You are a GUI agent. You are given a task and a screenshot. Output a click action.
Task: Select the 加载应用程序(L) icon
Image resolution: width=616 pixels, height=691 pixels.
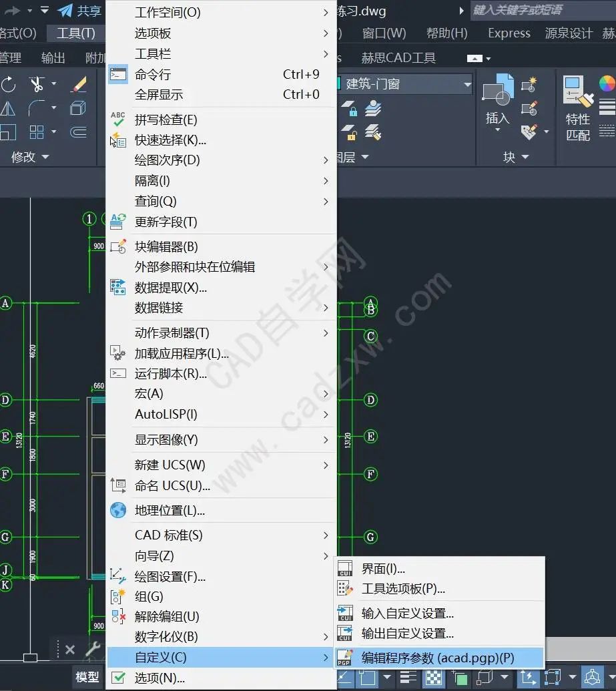(x=119, y=354)
